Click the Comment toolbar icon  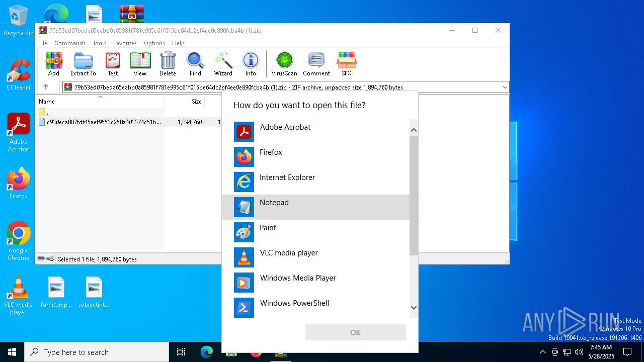[x=316, y=64]
